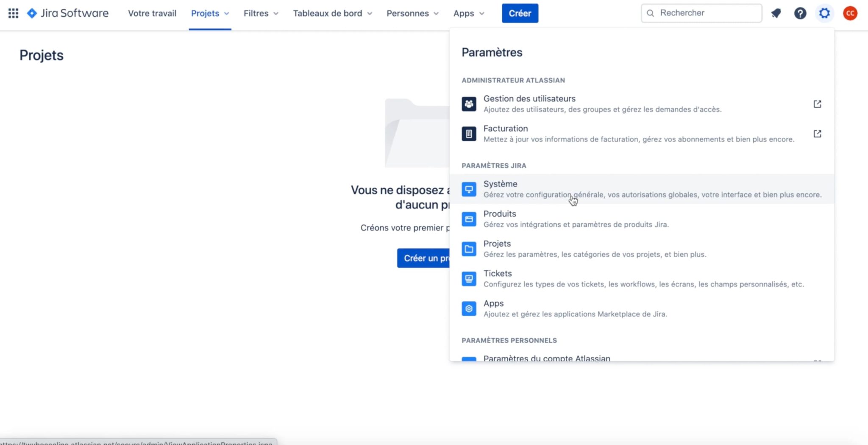Viewport: 868px width, 445px height.
Task: Click the Projets description about catégories
Action: point(595,254)
